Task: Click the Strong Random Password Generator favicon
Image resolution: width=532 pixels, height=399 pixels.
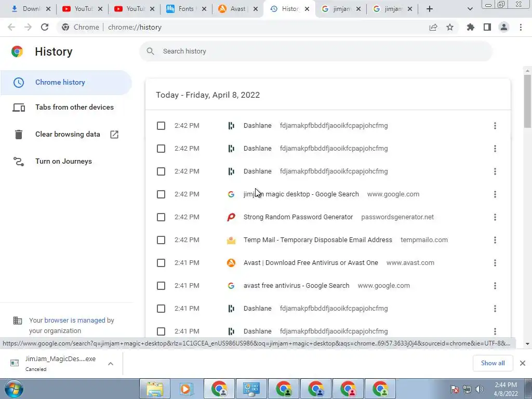Action: 231,217
